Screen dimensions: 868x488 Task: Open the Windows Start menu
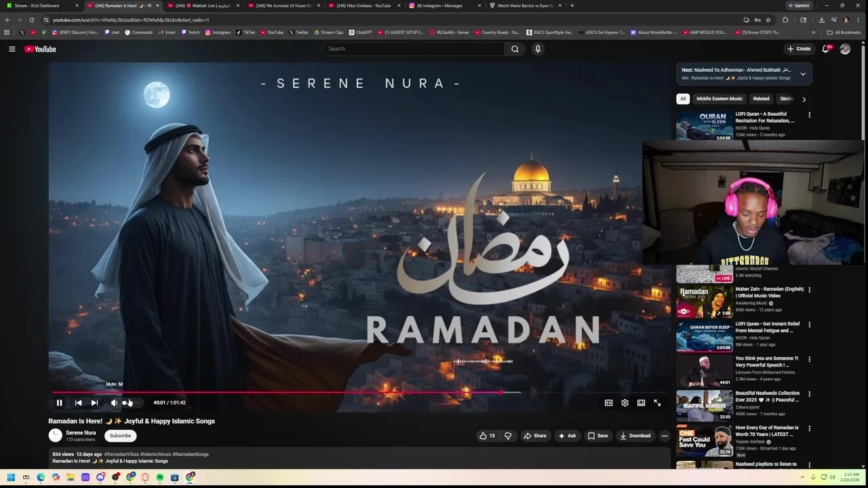[x=11, y=477]
